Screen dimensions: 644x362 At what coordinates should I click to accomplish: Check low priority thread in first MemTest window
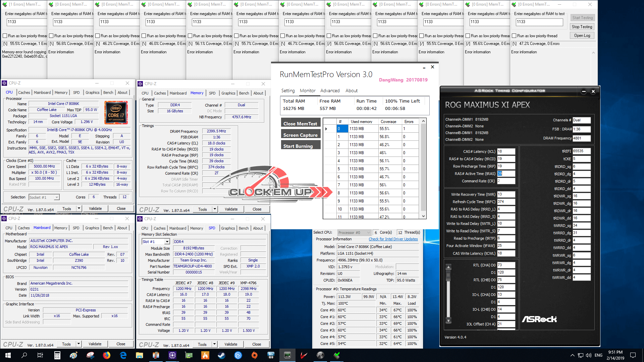(5, 36)
